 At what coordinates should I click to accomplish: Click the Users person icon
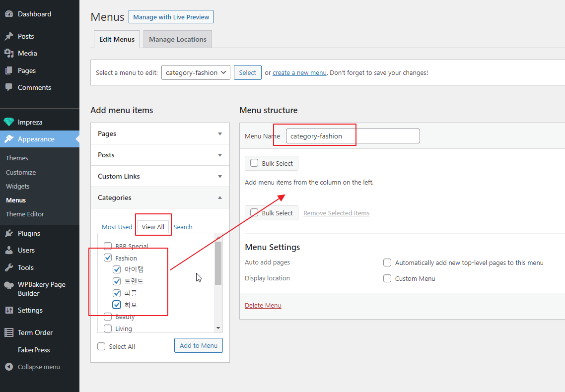tap(9, 250)
